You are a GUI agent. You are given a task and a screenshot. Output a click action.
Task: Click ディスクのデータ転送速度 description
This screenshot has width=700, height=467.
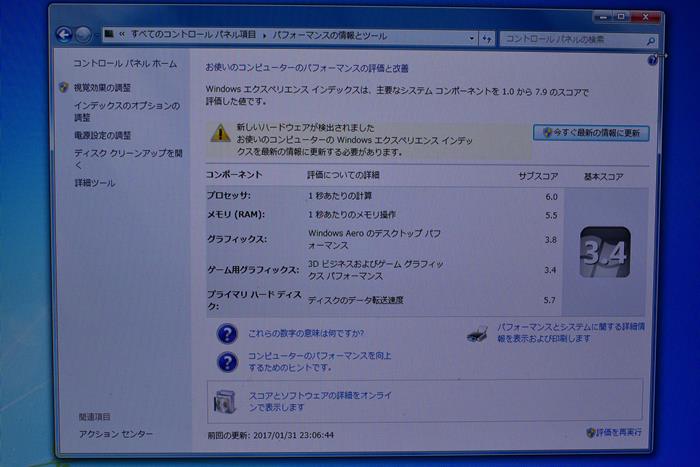[x=356, y=300]
